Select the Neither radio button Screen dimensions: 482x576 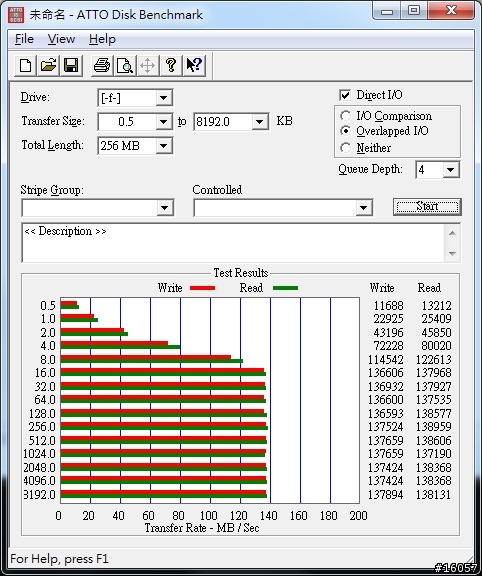pos(345,148)
